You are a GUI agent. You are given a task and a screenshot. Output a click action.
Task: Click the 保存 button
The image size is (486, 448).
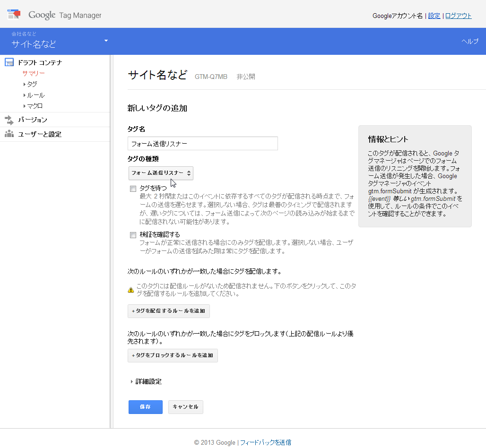[145, 407]
